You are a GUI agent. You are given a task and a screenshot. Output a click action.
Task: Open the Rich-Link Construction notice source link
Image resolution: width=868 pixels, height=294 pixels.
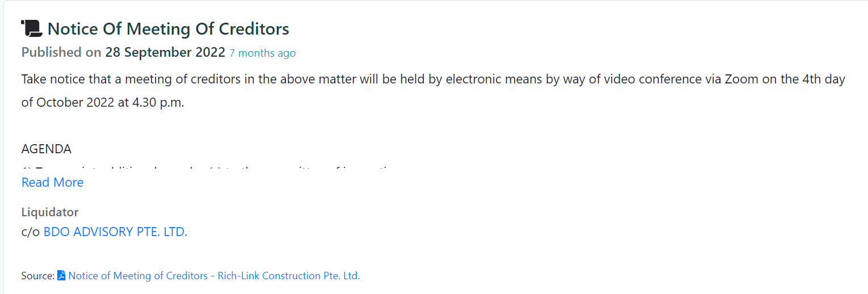214,276
